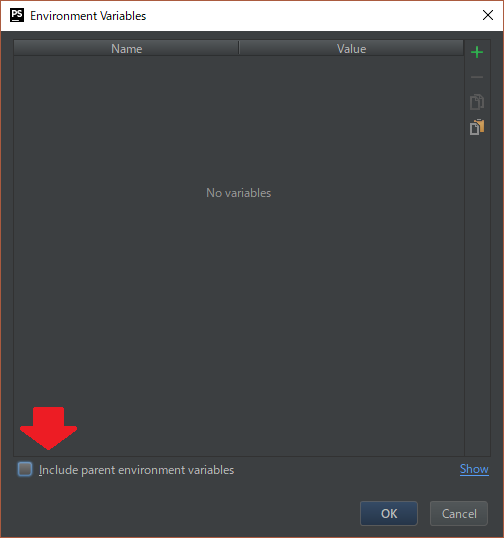Click the 'Include parent environment variables' label text
The image size is (504, 538).
136,470
